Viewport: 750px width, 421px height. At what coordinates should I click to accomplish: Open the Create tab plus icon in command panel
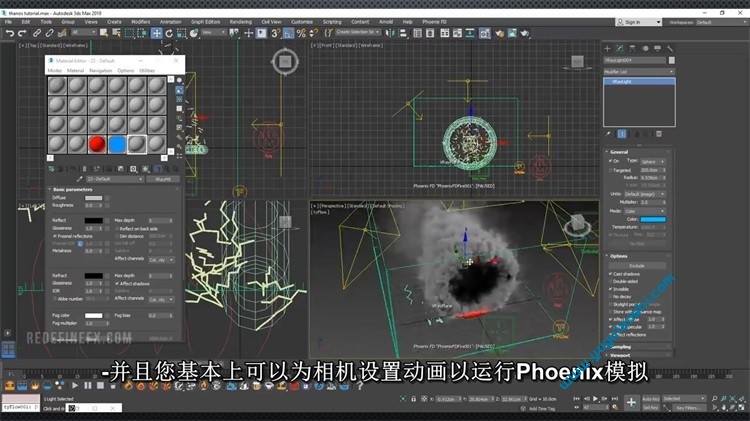click(607, 48)
